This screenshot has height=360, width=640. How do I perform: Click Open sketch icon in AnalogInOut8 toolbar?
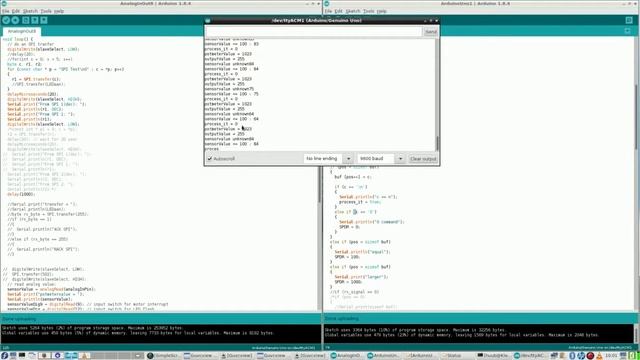35,20
